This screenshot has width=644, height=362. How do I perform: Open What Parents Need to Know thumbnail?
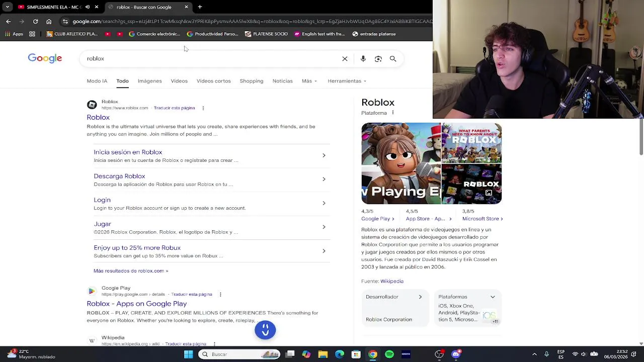pyautogui.click(x=472, y=143)
